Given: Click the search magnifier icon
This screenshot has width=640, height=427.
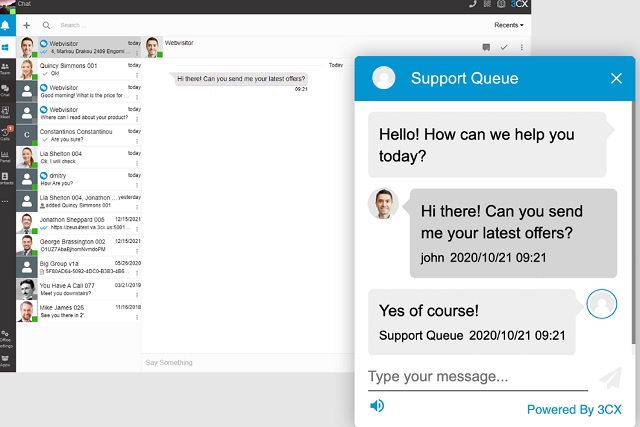Looking at the screenshot, I should (x=46, y=24).
